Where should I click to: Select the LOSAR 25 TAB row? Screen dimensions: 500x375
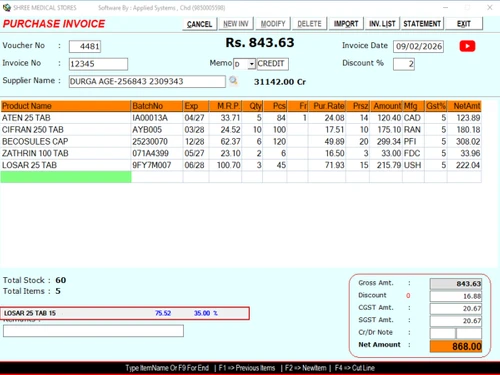click(241, 165)
